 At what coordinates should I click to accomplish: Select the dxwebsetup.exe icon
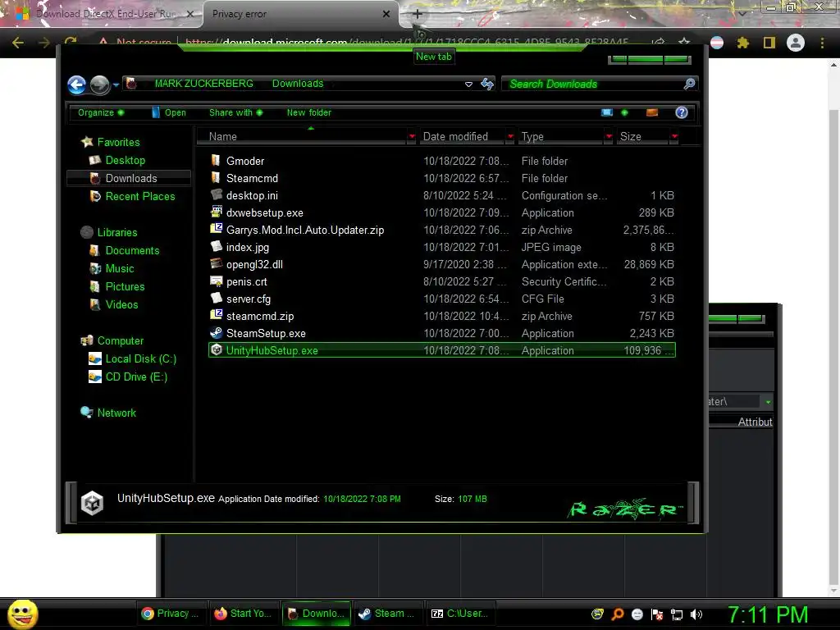217,212
